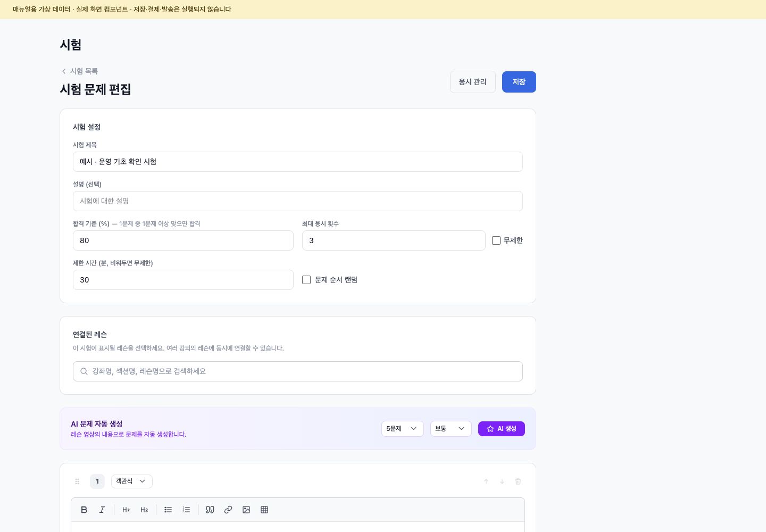
Task: Click the 저장 save button
Action: 519,82
